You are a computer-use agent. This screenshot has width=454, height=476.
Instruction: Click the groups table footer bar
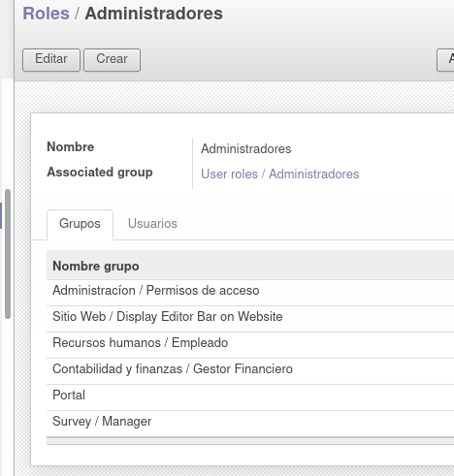[x=250, y=441]
